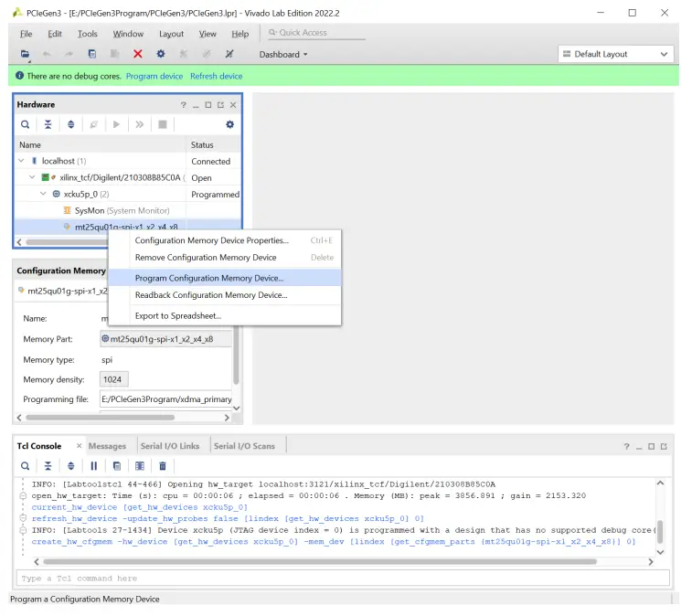Click run trigger immediate double-arrow icon
Viewport: 681px width, 616px height.
pos(140,124)
